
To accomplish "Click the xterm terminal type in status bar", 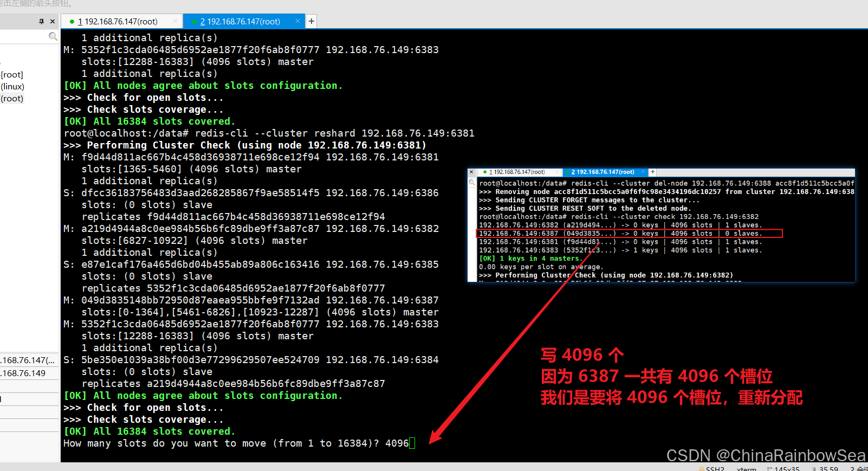I will click(747, 468).
